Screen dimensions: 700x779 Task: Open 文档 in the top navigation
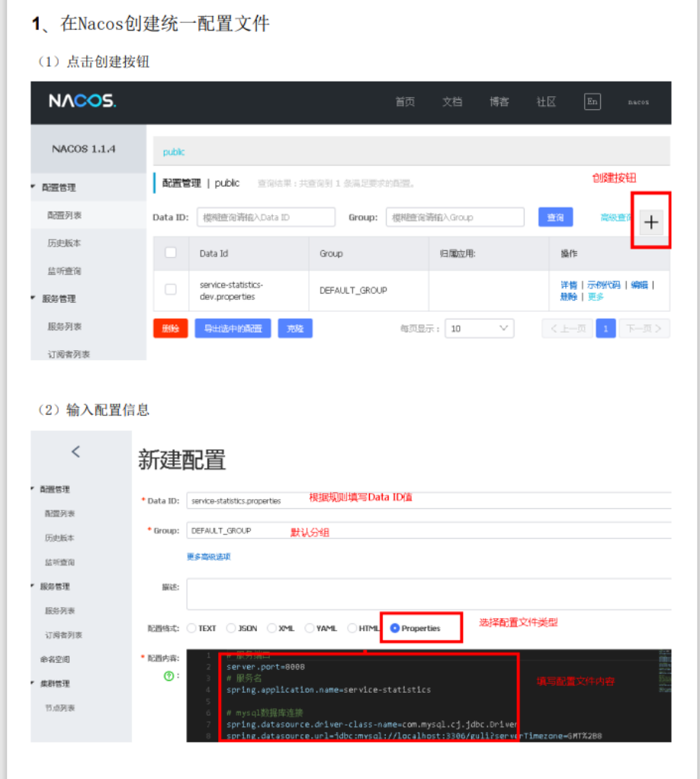(x=452, y=101)
